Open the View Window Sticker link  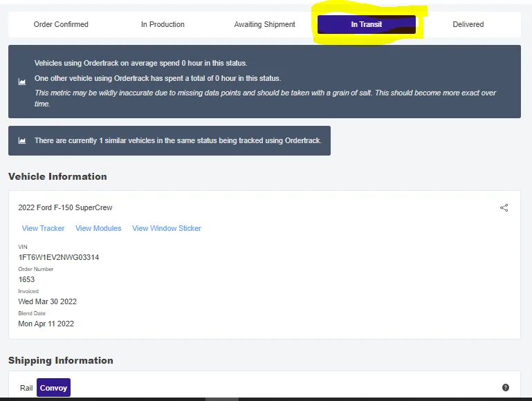click(167, 228)
